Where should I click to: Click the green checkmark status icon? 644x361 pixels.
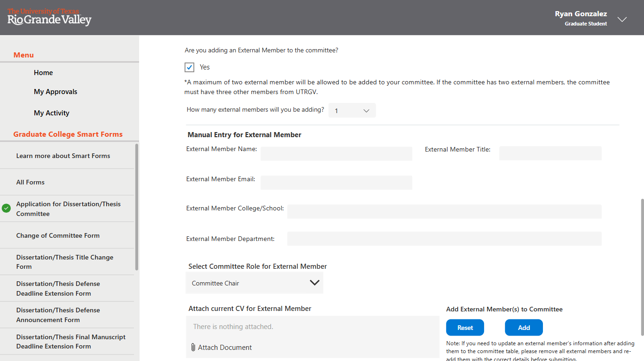pos(6,209)
